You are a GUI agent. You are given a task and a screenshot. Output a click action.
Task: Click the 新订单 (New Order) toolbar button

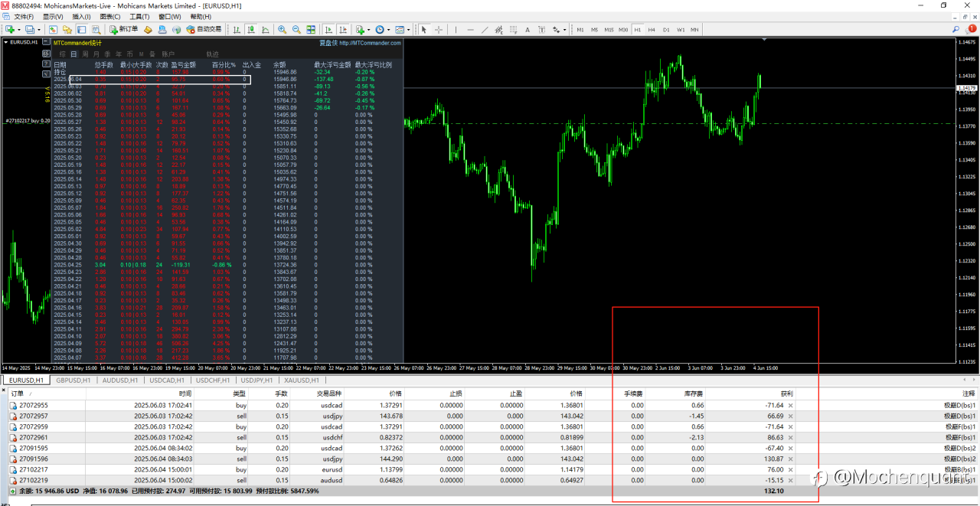pyautogui.click(x=124, y=29)
